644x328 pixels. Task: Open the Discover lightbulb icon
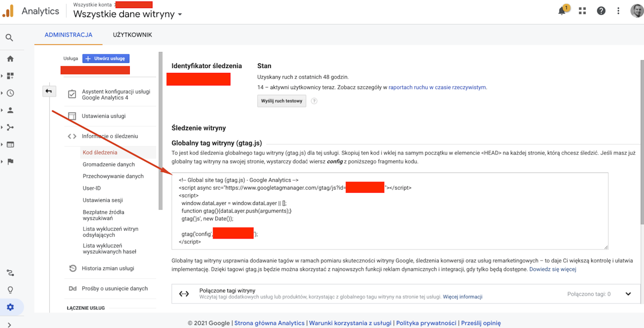click(10, 290)
